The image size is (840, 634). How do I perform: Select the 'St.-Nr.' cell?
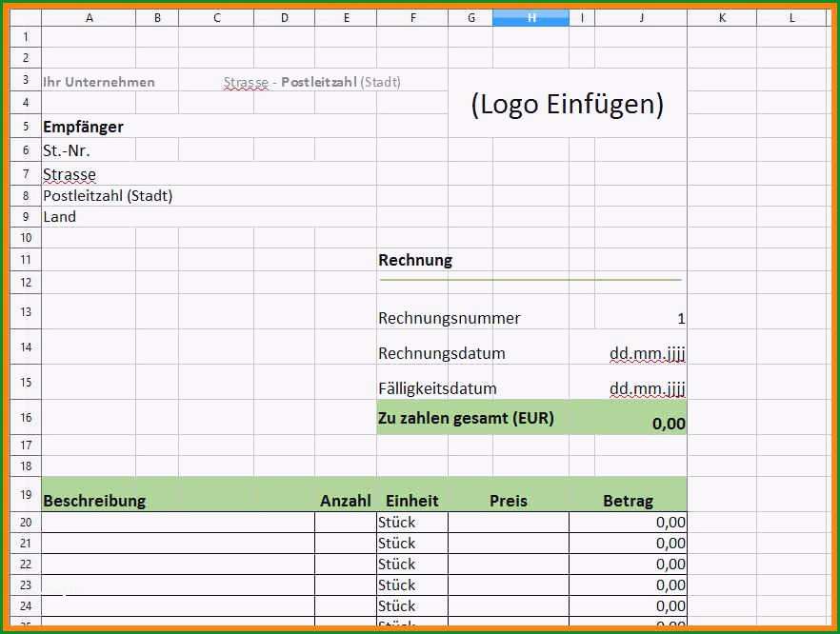click(x=89, y=150)
